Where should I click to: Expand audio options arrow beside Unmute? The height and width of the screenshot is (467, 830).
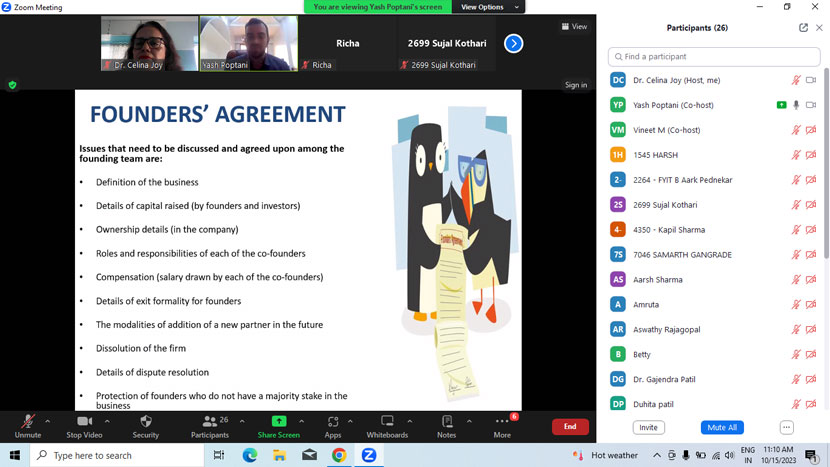coord(47,421)
